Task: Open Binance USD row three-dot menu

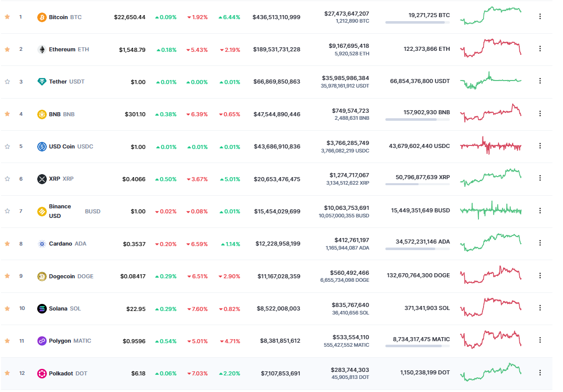Action: coord(540,211)
